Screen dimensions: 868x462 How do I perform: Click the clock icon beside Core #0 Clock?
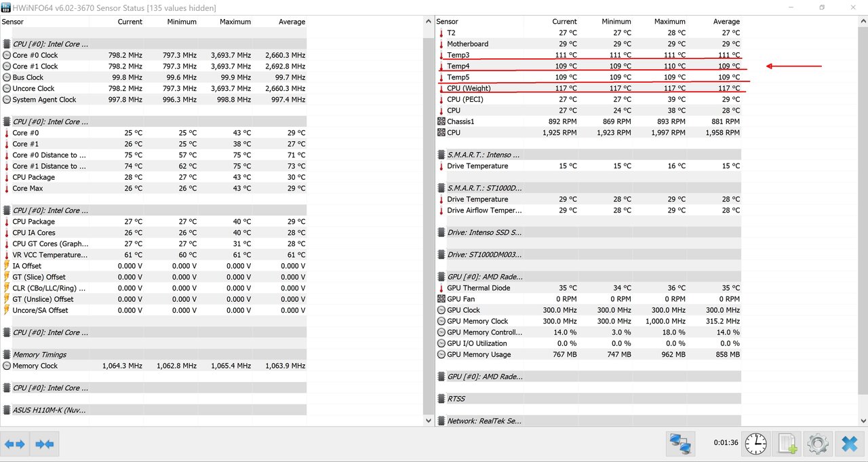tap(7, 55)
